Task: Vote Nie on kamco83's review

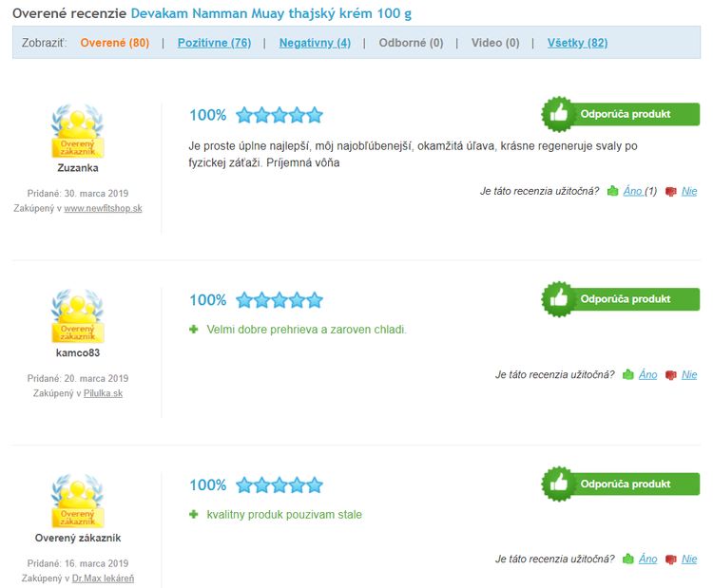Action: click(689, 374)
